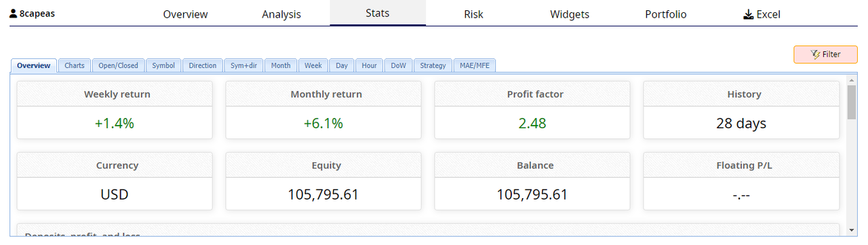Click the 105,795.61 value under Balance

[532, 195]
